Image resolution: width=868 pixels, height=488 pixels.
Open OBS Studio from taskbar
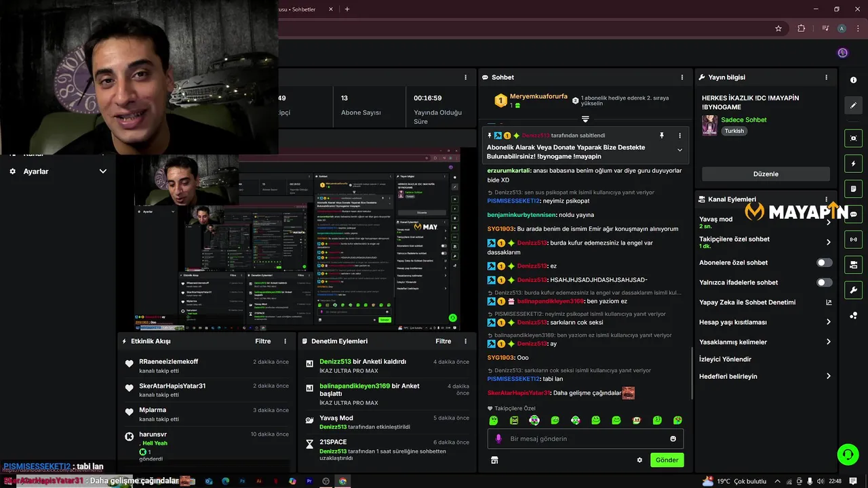(x=326, y=481)
